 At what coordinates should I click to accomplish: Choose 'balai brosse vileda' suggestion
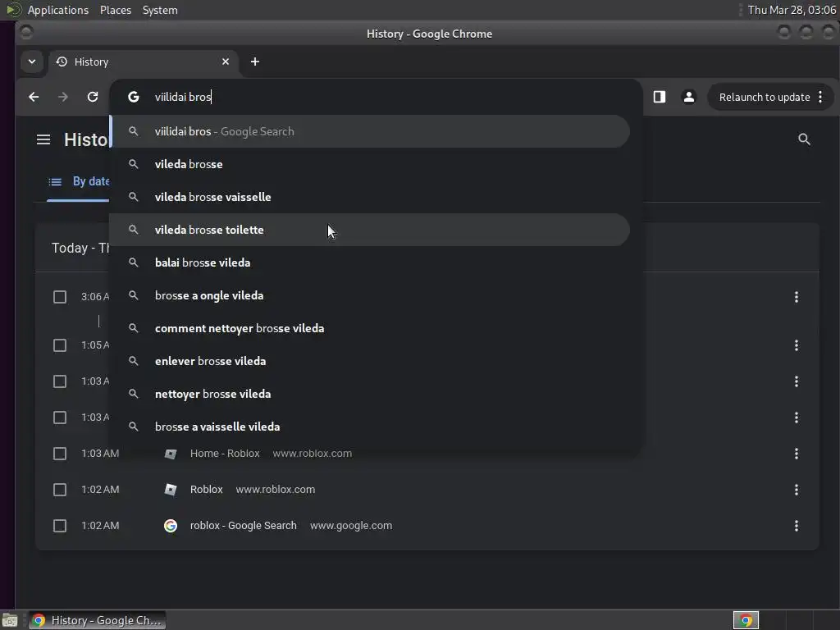click(370, 262)
